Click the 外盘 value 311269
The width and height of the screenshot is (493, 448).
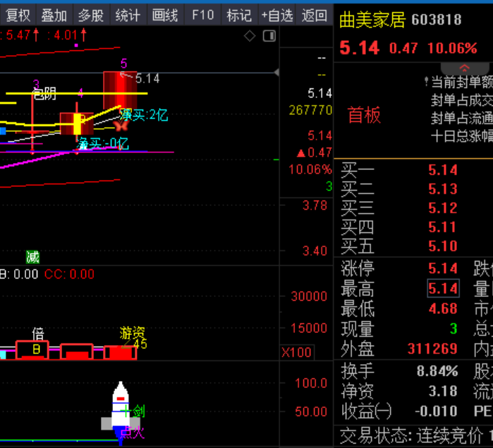pos(432,349)
